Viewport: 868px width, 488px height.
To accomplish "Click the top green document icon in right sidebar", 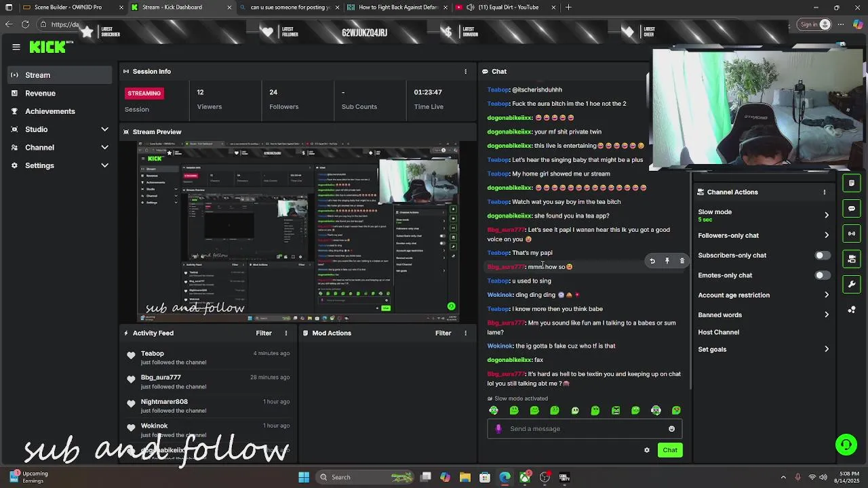I will [x=852, y=183].
